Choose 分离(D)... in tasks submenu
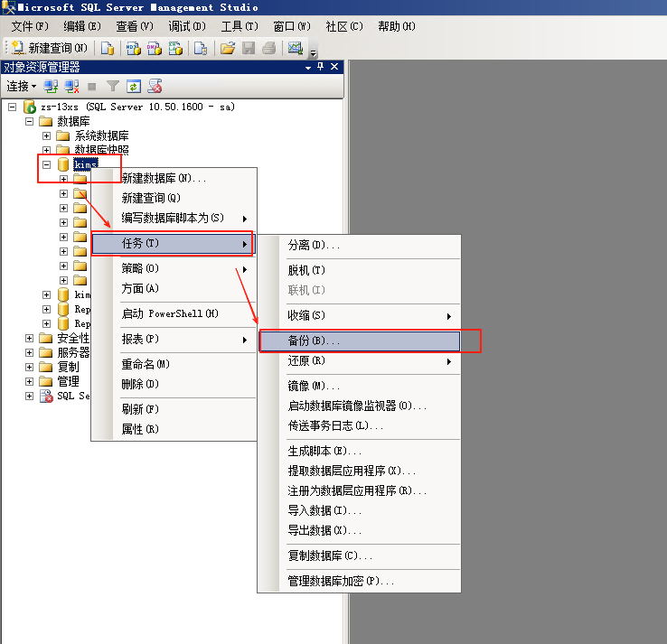Image resolution: width=667 pixels, height=644 pixels. [360, 246]
